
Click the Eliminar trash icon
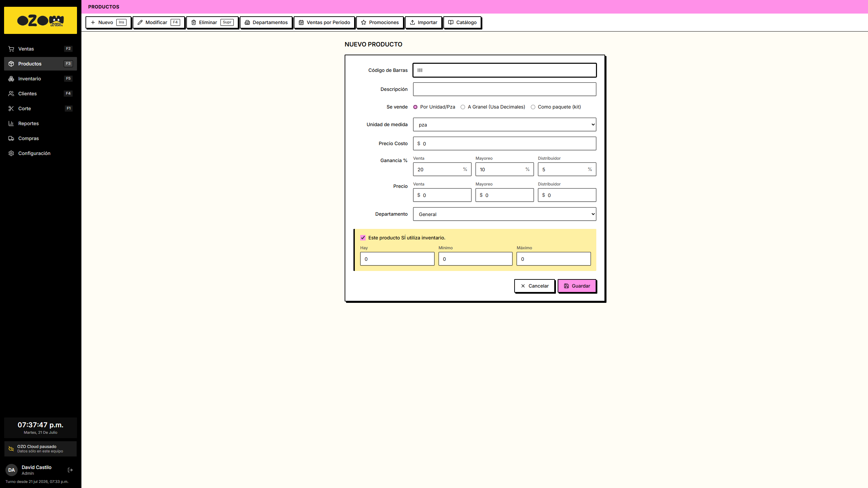[x=194, y=22]
